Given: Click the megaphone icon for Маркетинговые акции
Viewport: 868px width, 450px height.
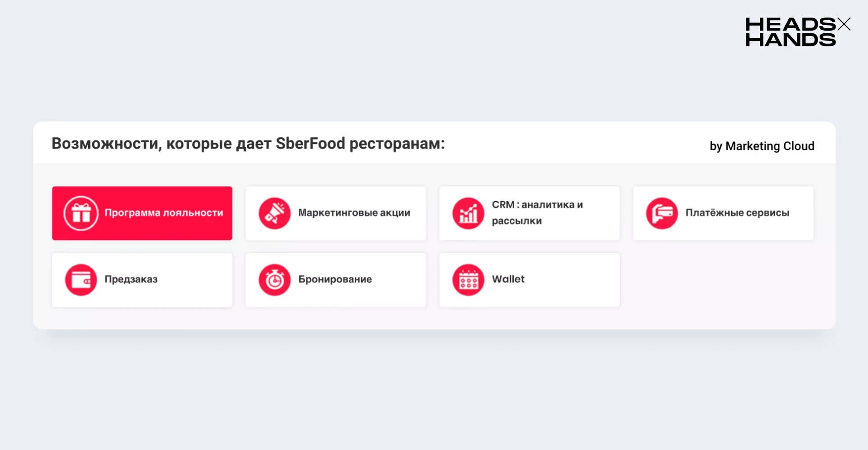Looking at the screenshot, I should click(x=275, y=213).
